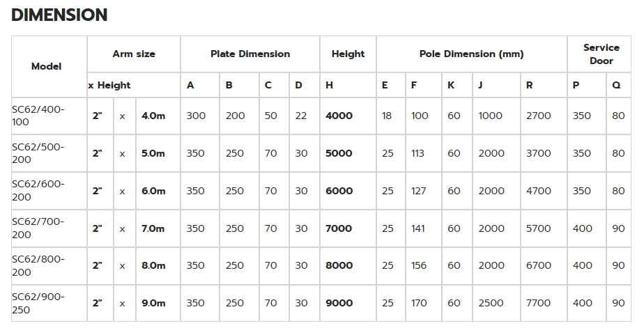Click the 4000 height value
Viewport: 644px width, 328px height.
pos(339,116)
